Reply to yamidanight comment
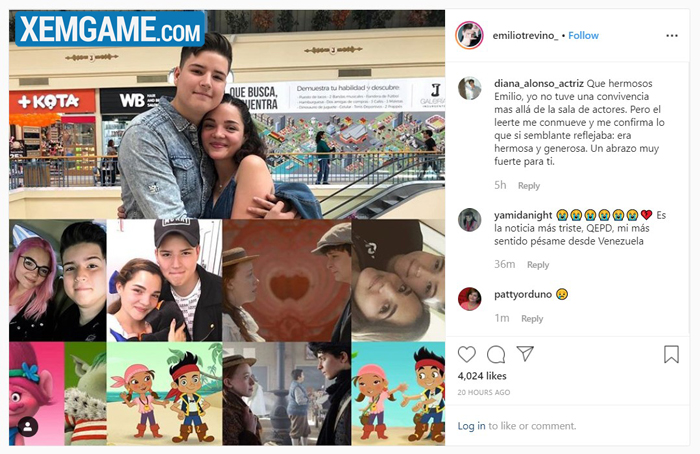 click(x=538, y=265)
